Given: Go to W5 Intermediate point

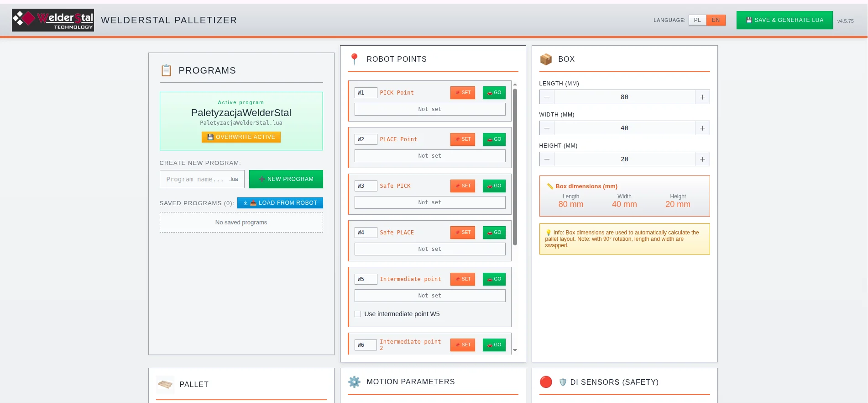Looking at the screenshot, I should (494, 279).
